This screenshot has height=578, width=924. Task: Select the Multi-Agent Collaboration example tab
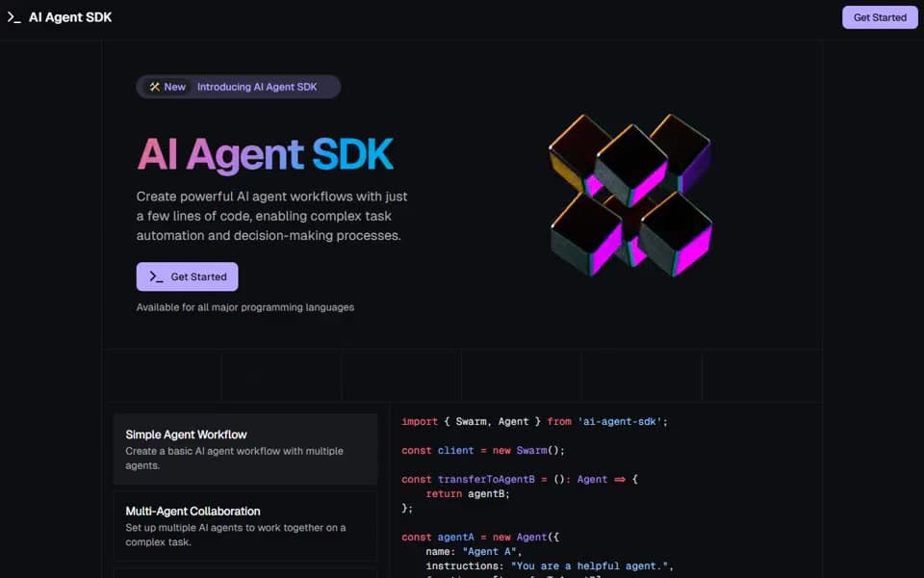click(245, 526)
